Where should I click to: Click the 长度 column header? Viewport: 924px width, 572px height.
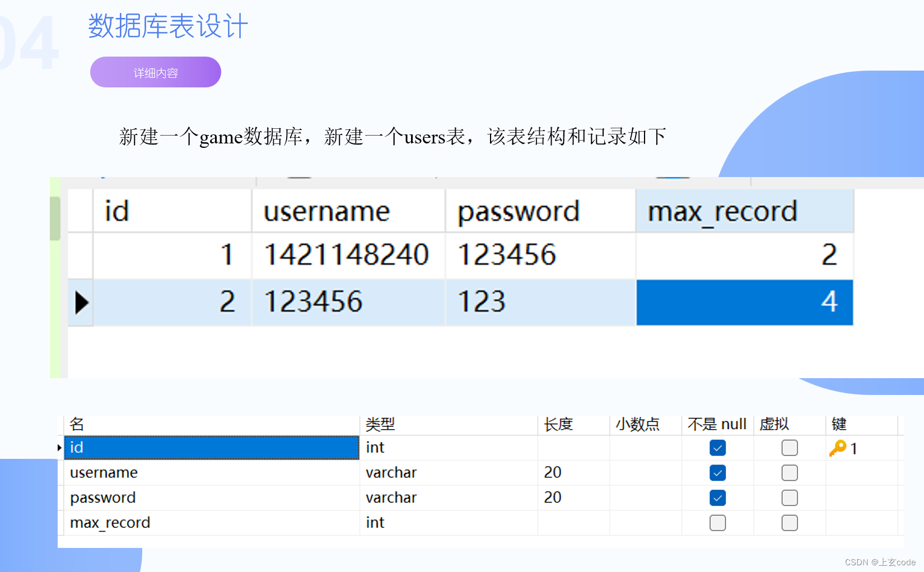pos(574,425)
